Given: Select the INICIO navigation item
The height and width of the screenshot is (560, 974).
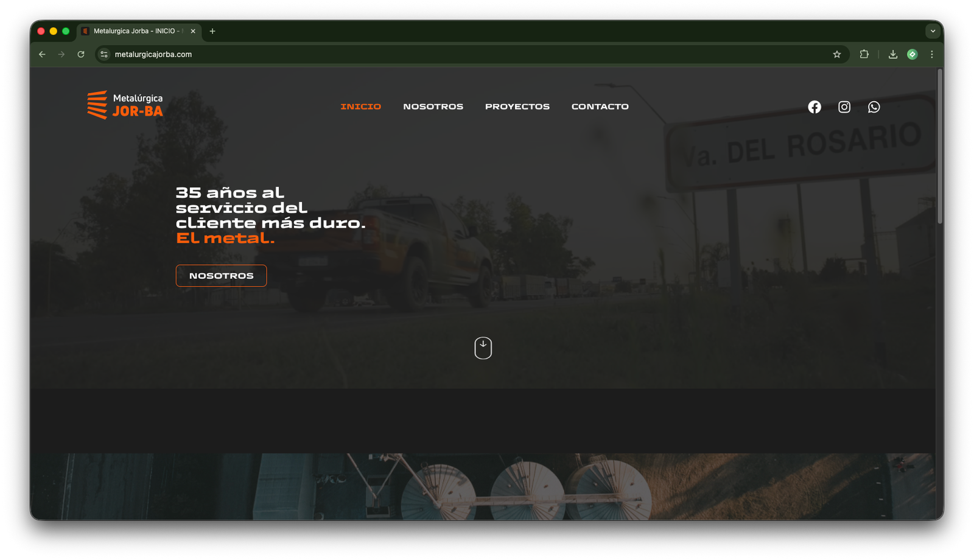Looking at the screenshot, I should 360,107.
